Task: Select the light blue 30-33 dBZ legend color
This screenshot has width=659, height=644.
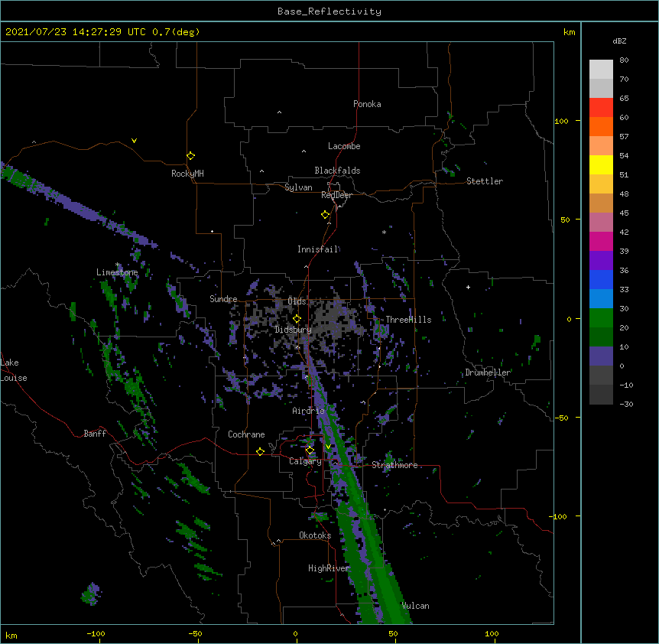Action: 601,299
